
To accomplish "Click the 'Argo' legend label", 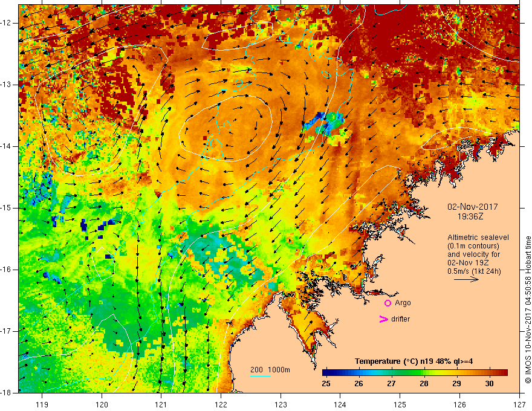I will click(403, 303).
